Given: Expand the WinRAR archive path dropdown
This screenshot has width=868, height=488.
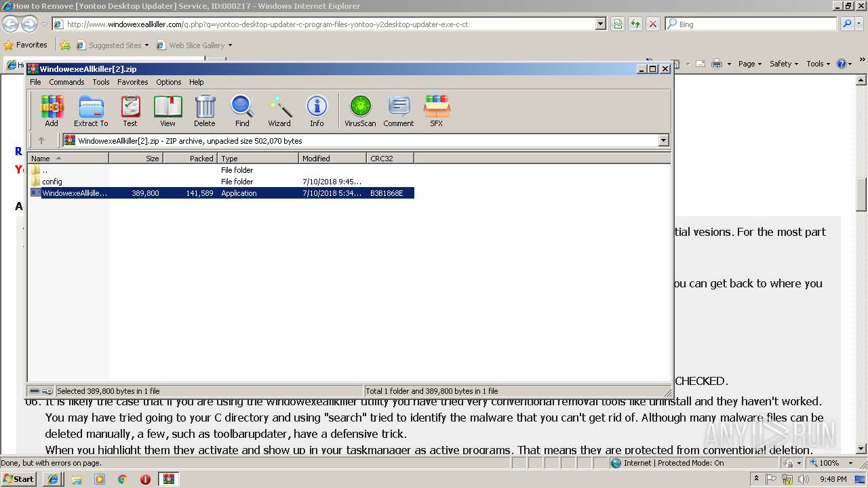Looking at the screenshot, I should click(x=663, y=140).
